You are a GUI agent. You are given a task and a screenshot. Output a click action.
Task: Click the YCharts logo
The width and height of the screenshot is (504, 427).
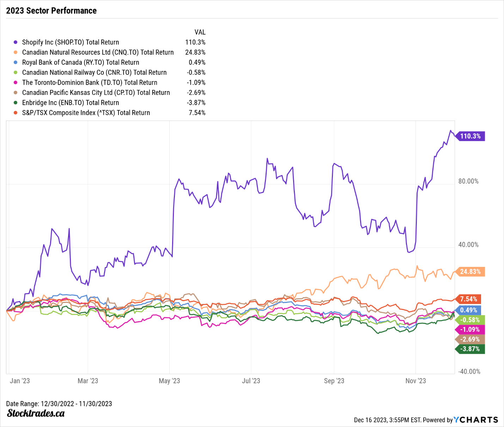[x=476, y=420]
